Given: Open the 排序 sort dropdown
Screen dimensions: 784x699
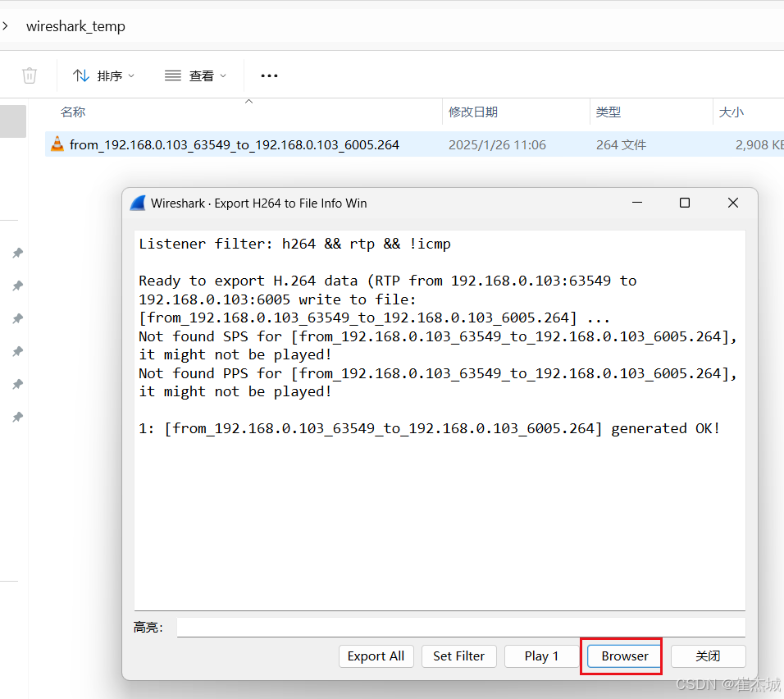Looking at the screenshot, I should point(103,76).
